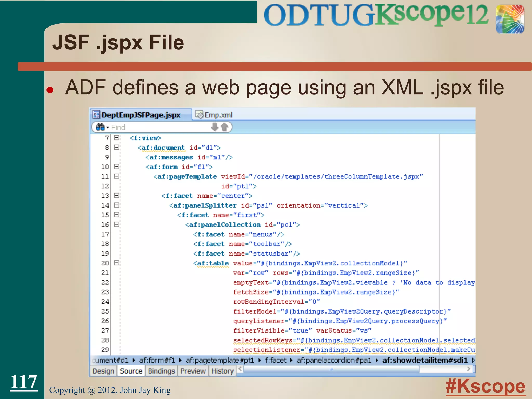Image resolution: width=532 pixels, height=399 pixels.
Task: Click the gear file icon on Emp.xml tab
Action: coord(199,115)
